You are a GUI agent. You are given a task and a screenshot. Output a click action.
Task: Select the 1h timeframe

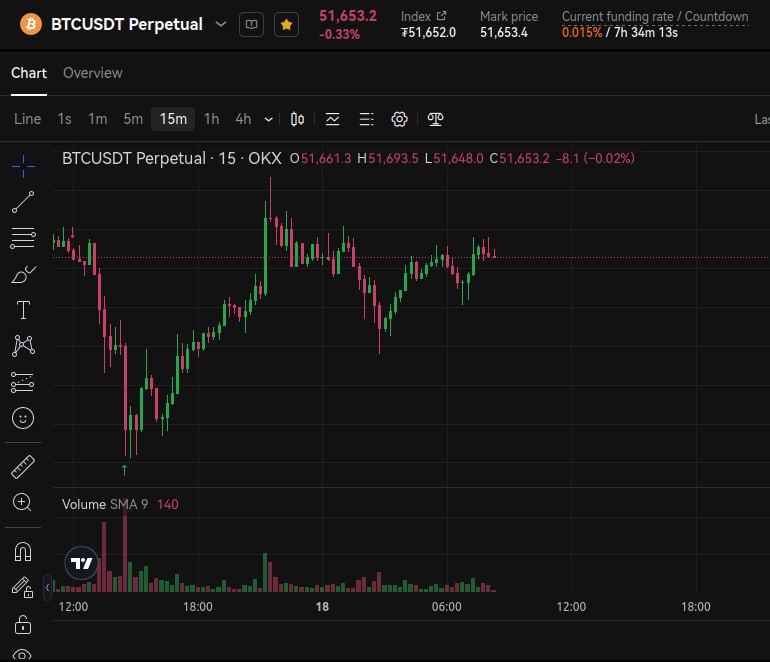(211, 119)
